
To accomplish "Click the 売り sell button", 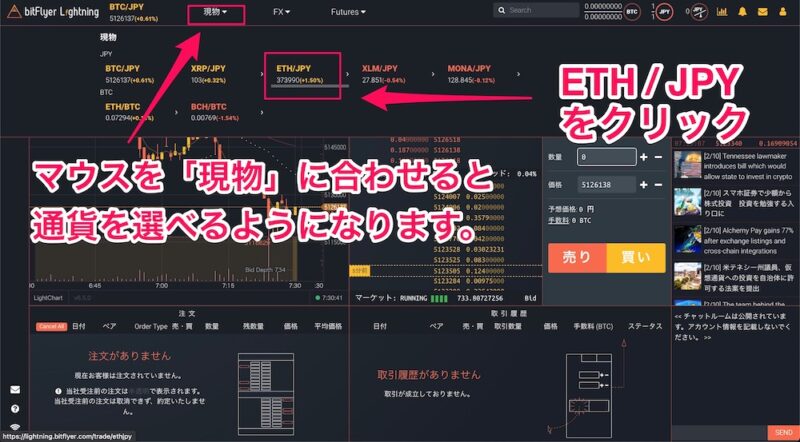I will tap(577, 258).
